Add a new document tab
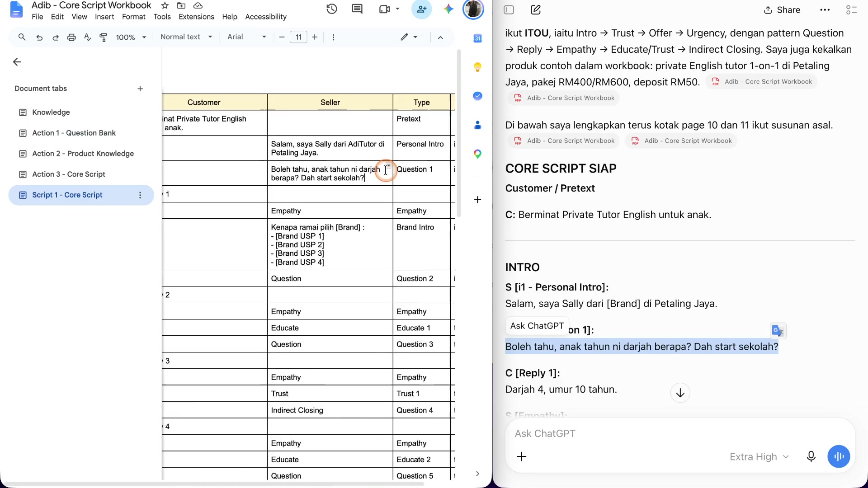 [140, 89]
